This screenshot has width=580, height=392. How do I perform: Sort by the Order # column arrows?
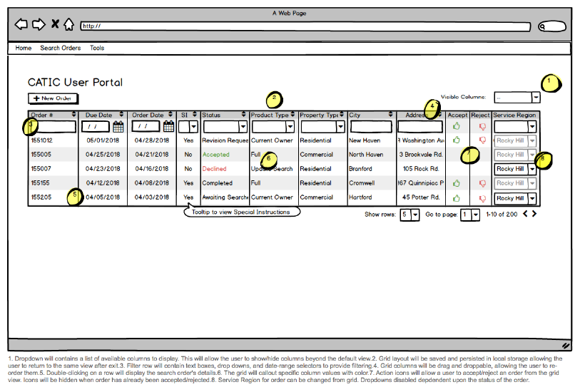74,114
